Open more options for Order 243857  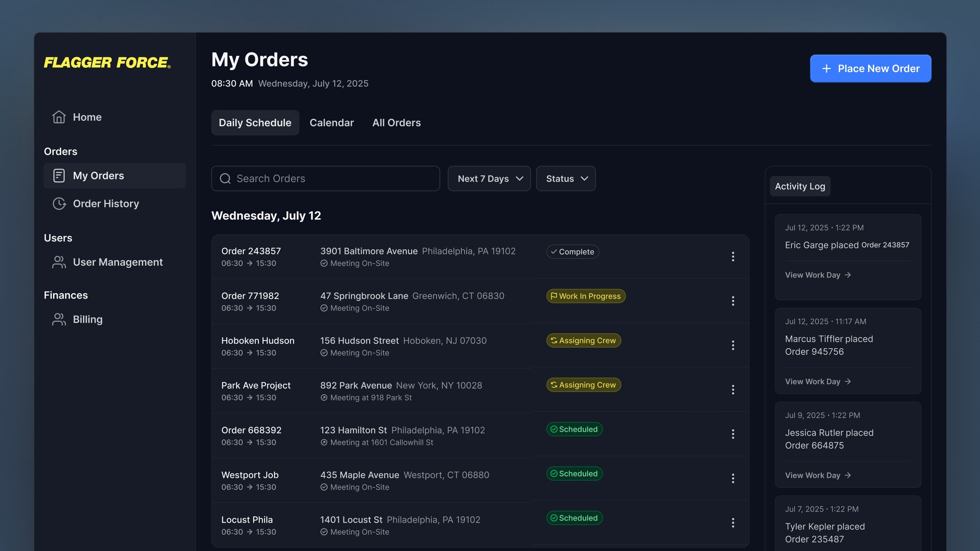(x=733, y=257)
